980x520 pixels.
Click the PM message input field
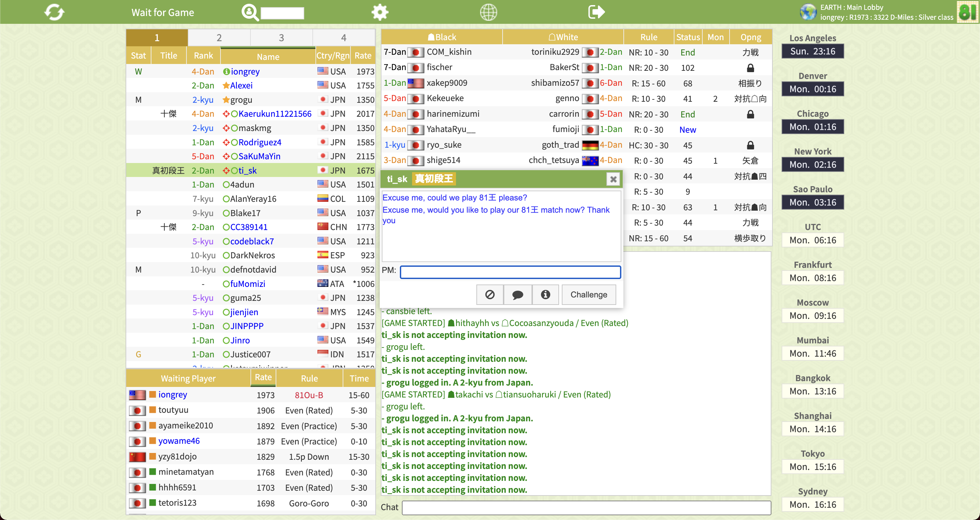click(x=510, y=272)
